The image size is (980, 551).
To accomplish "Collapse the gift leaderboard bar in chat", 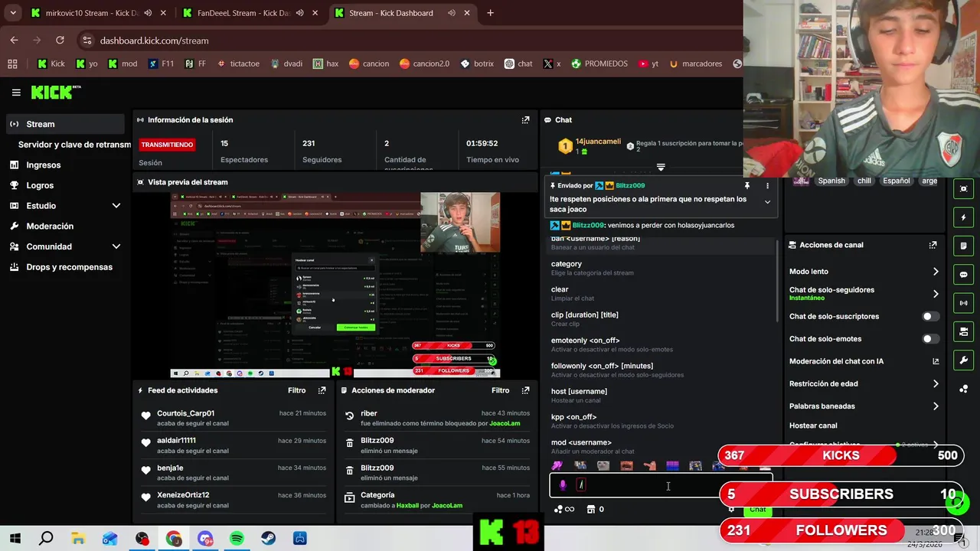I will tap(661, 167).
